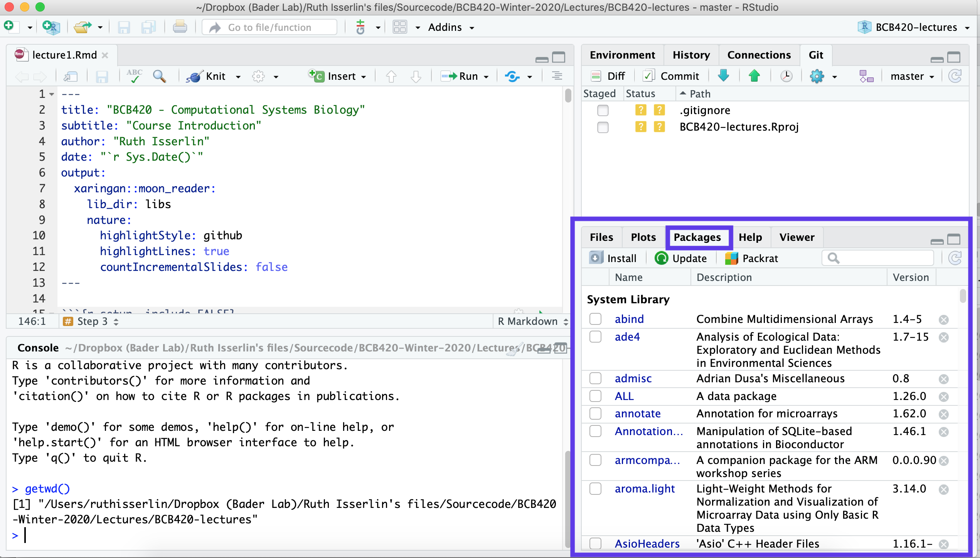
Task: Click the new branch icon in Git pane
Action: click(866, 76)
